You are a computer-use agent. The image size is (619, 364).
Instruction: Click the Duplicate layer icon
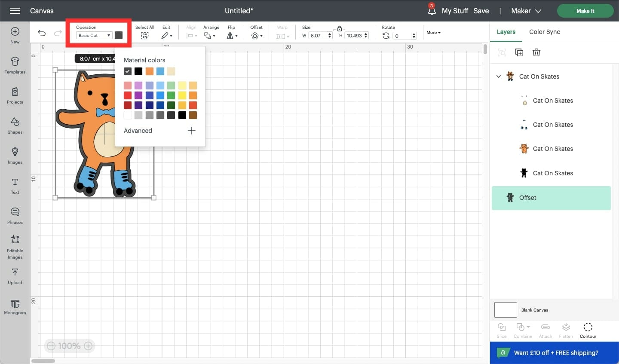[519, 52]
